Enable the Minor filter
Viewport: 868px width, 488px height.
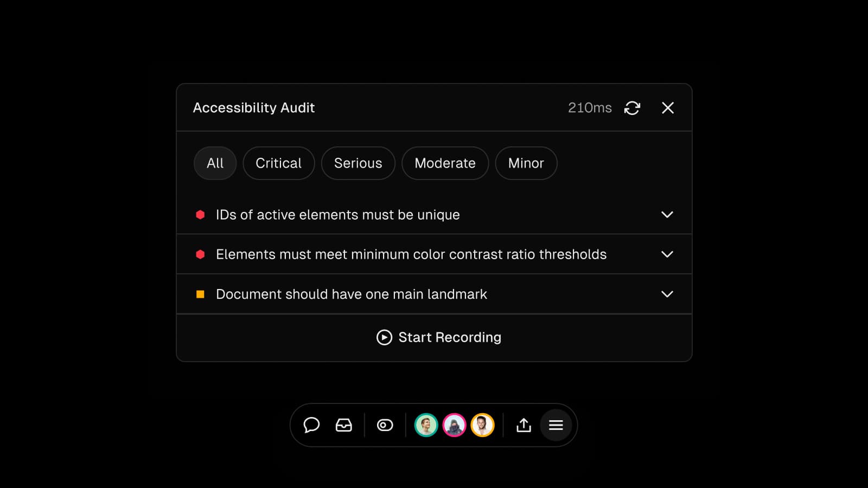pyautogui.click(x=526, y=163)
